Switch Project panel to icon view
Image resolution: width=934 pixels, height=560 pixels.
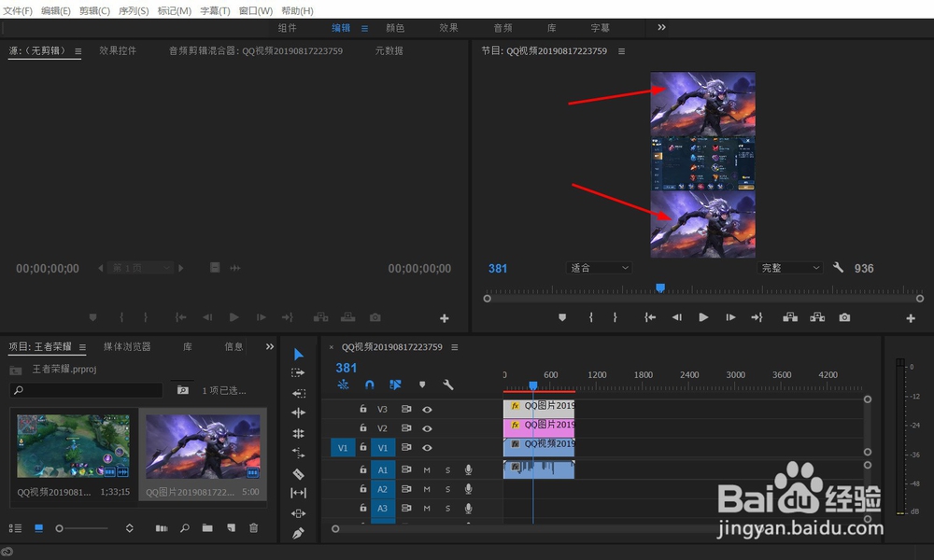(x=38, y=528)
